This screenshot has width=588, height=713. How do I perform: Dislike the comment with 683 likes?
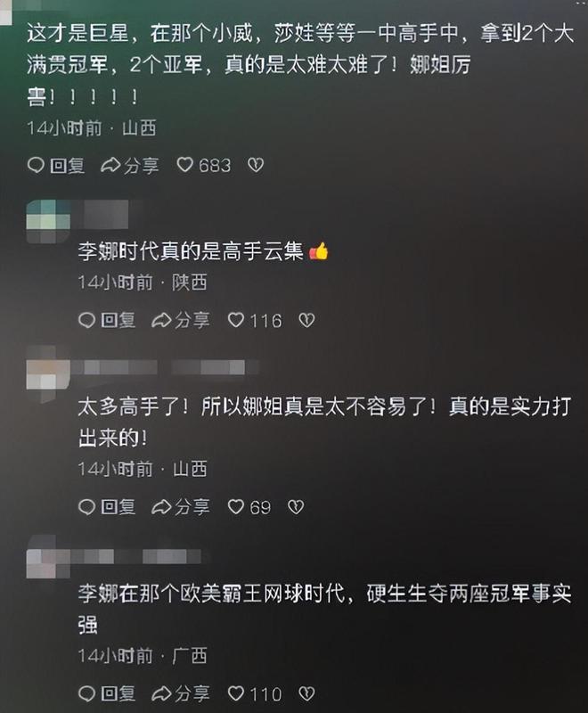pyautogui.click(x=256, y=165)
